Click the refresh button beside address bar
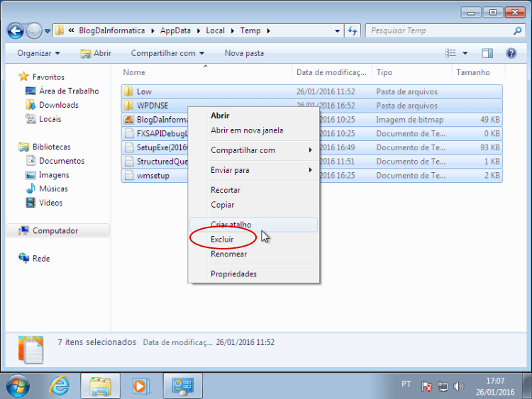This screenshot has width=532, height=399. 353,31
